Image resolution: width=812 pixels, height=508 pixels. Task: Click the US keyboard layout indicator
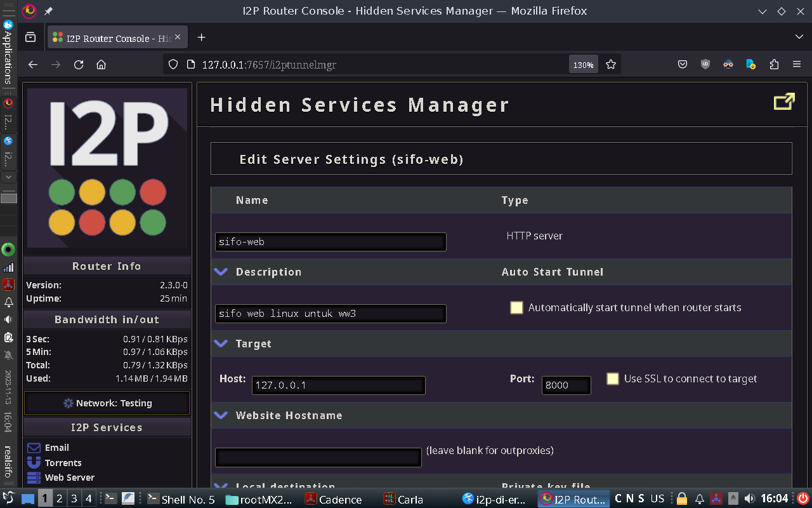(x=658, y=498)
